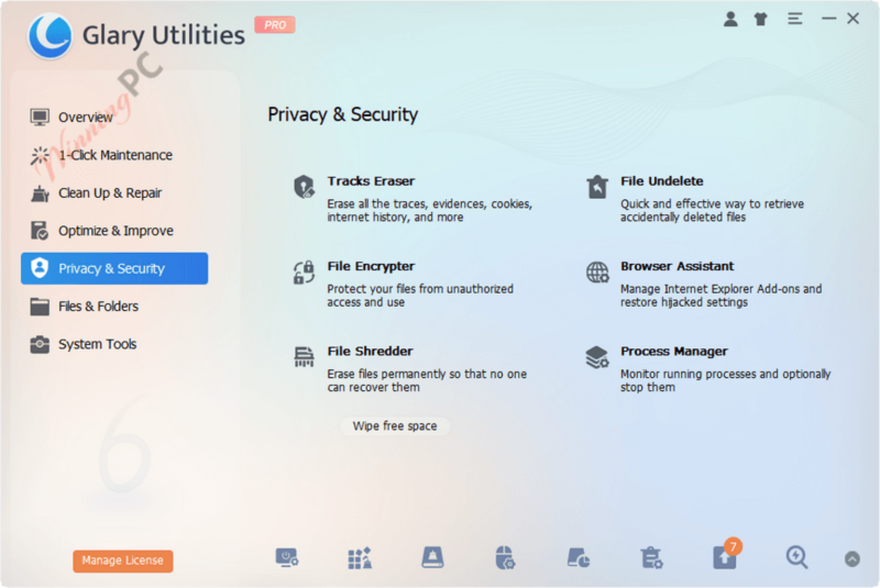880x588 pixels.
Task: Click the Manage License button
Action: tap(122, 561)
